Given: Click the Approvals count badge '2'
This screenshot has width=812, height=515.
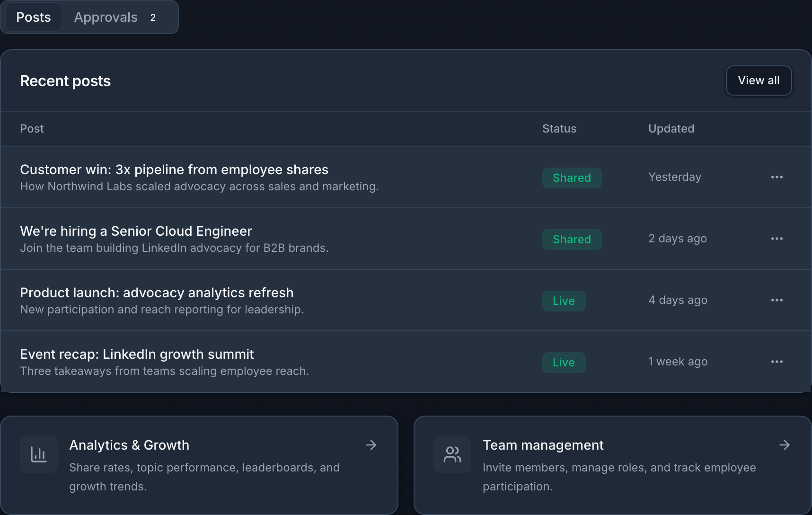Looking at the screenshot, I should (x=153, y=18).
